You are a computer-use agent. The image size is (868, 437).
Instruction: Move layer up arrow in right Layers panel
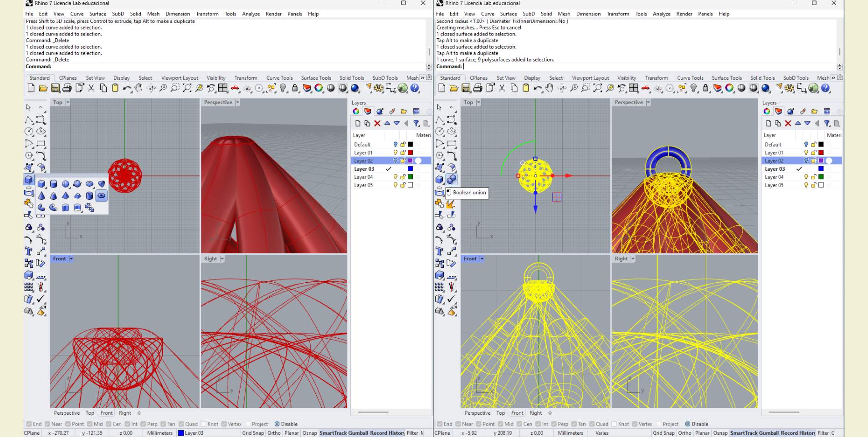(798, 123)
